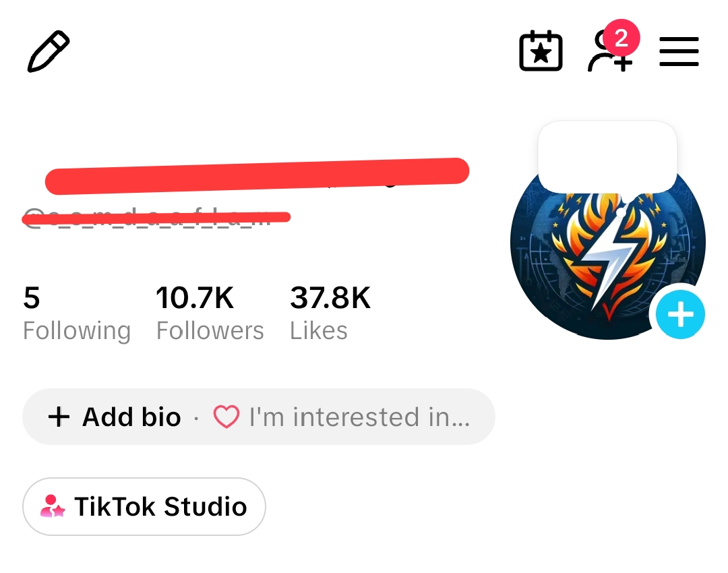Tap the number 5 above Following
The image size is (728, 573).
click(x=32, y=298)
